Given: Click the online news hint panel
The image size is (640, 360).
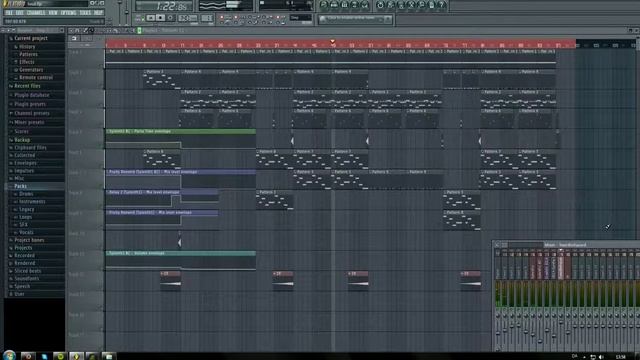Looking at the screenshot, I should tap(355, 19).
